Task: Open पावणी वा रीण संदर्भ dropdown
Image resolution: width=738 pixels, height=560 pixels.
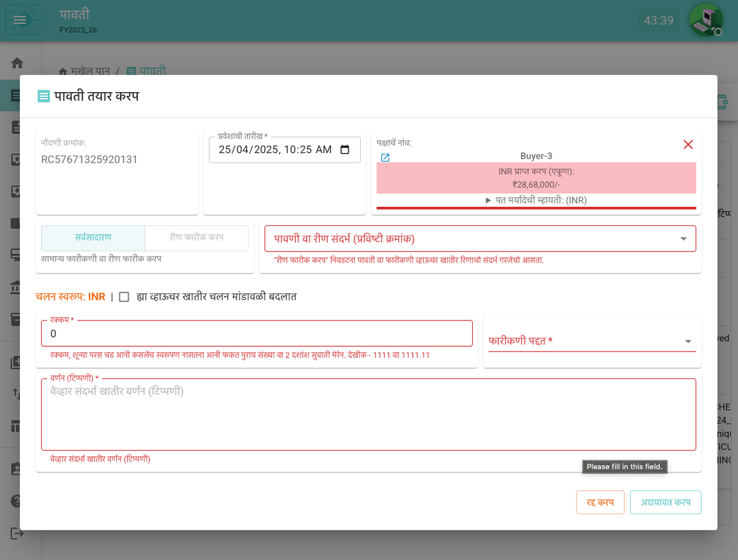Action: (480, 238)
